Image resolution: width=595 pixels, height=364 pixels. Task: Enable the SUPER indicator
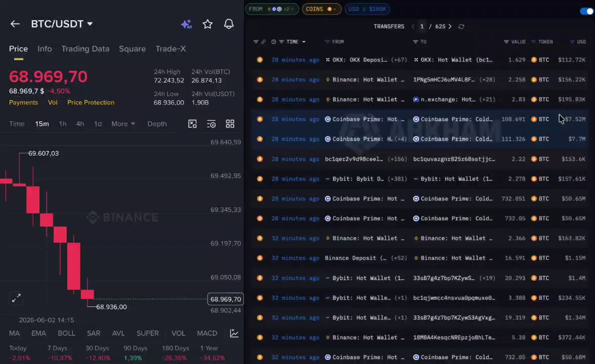[148, 333]
